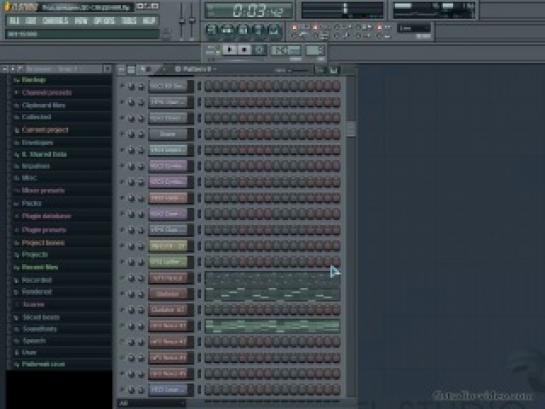This screenshot has width=545, height=409.
Task: Open the HELP menu
Action: 149,21
